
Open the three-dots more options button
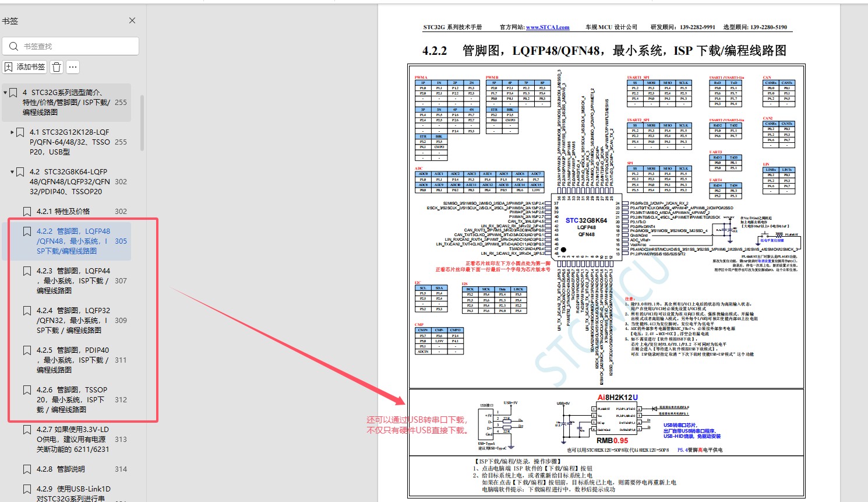click(73, 67)
